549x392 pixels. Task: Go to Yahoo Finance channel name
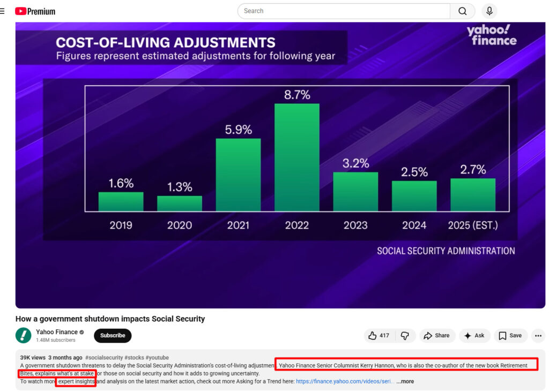pos(57,332)
